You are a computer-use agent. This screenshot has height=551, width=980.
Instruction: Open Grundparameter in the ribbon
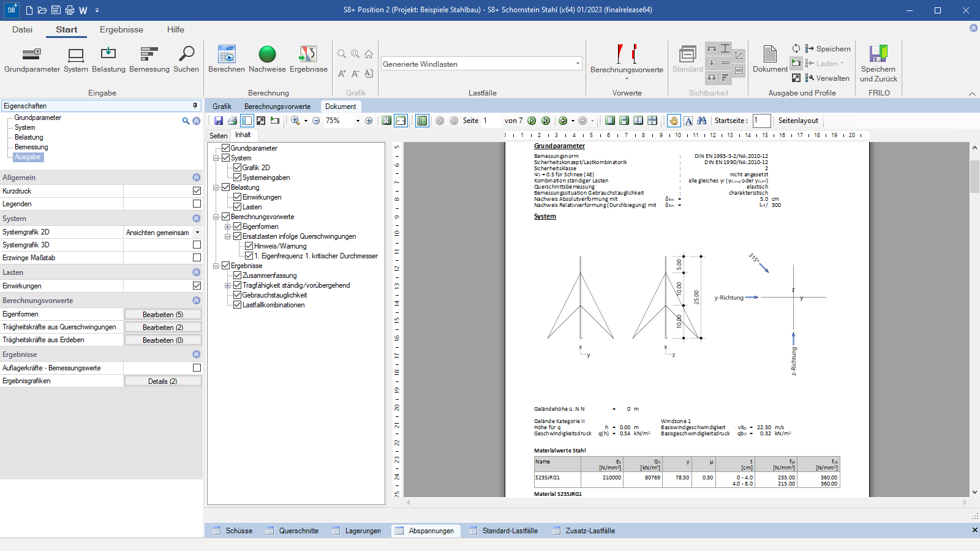point(32,59)
